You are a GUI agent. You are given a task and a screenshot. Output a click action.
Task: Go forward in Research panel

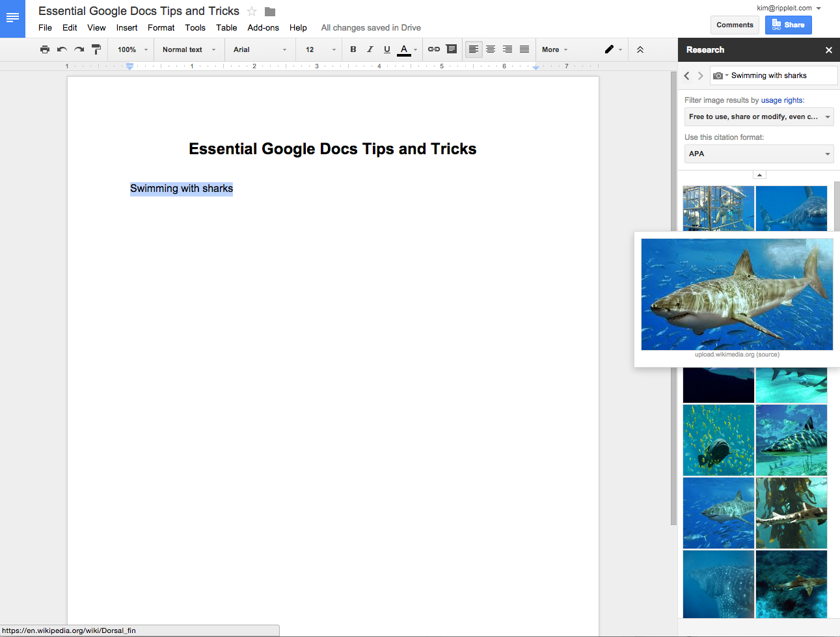tap(701, 76)
